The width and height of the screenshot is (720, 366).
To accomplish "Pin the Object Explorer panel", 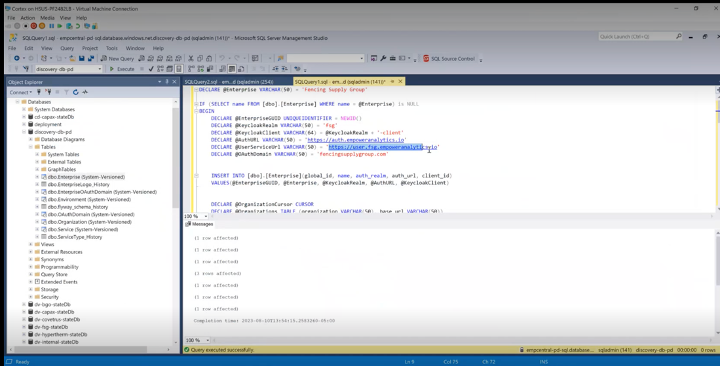I will pyautogui.click(x=167, y=82).
